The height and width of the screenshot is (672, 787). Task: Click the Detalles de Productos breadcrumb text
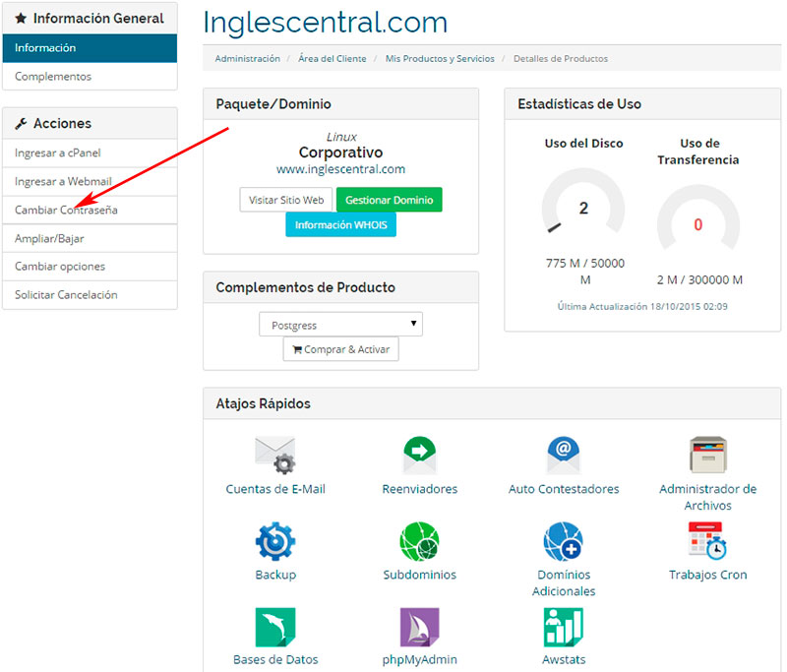click(560, 59)
